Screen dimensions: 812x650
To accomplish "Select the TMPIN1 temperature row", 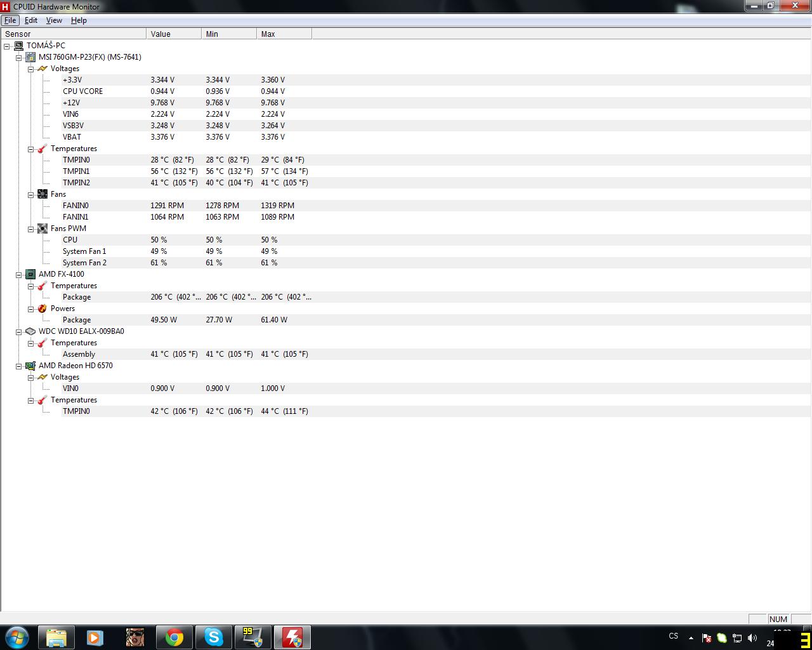I will coord(406,171).
